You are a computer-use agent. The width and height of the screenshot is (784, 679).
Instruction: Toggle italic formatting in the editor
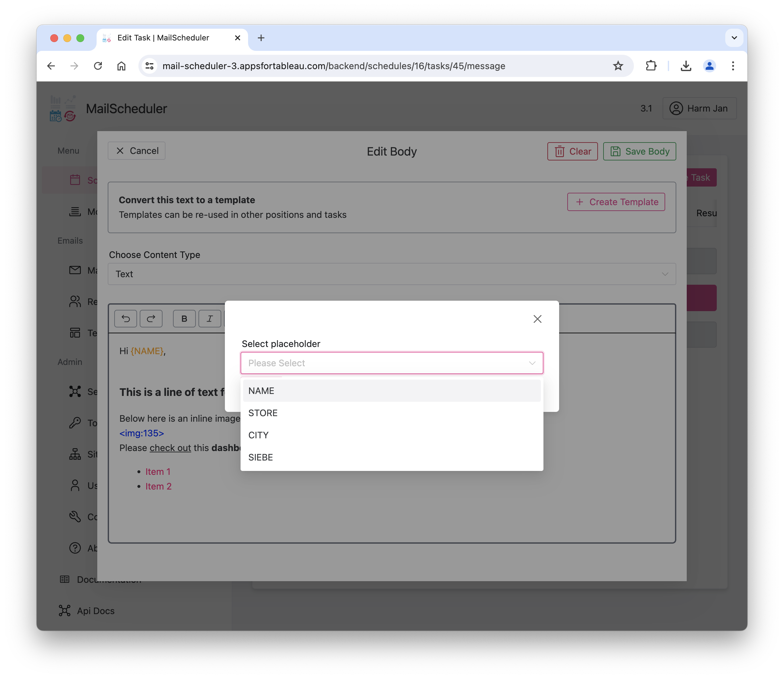pyautogui.click(x=210, y=319)
